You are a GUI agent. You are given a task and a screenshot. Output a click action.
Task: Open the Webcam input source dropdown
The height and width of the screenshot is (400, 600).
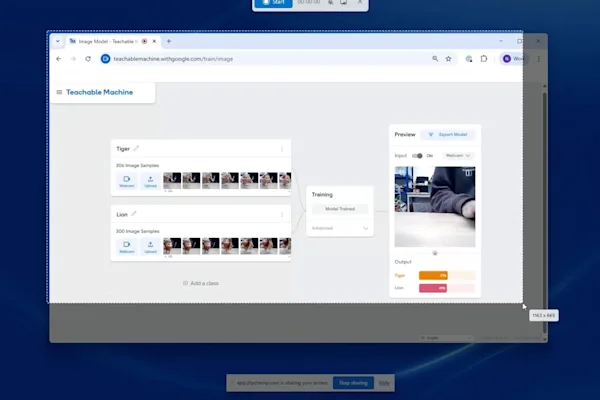[x=458, y=156]
